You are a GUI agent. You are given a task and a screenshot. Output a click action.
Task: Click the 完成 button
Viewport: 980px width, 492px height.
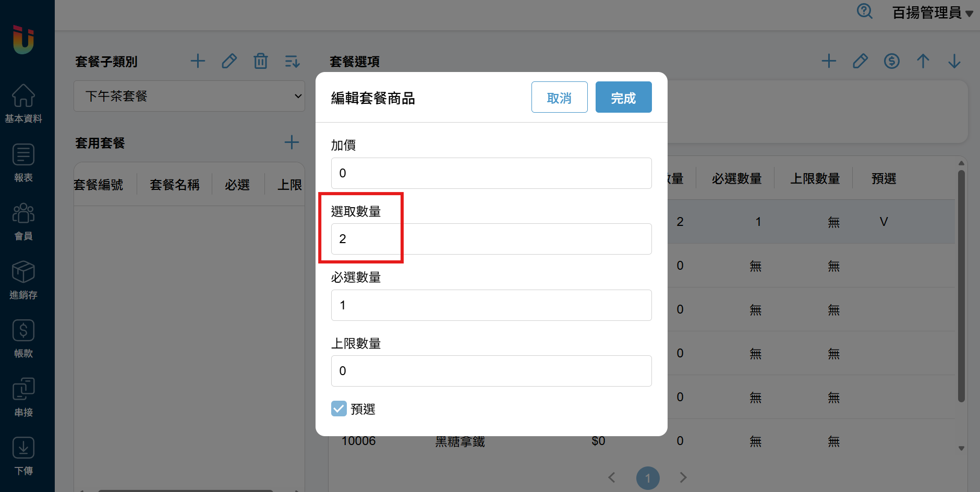[x=623, y=97]
